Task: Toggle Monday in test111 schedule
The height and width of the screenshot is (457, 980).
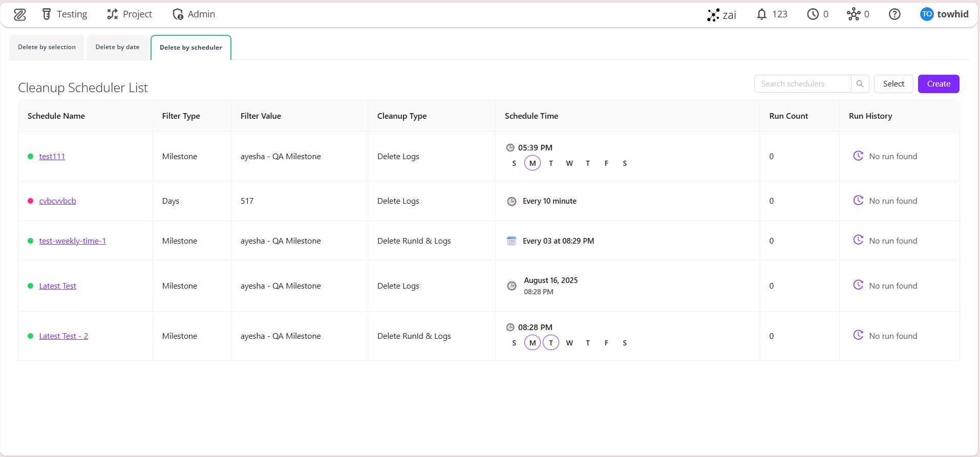Action: point(532,163)
